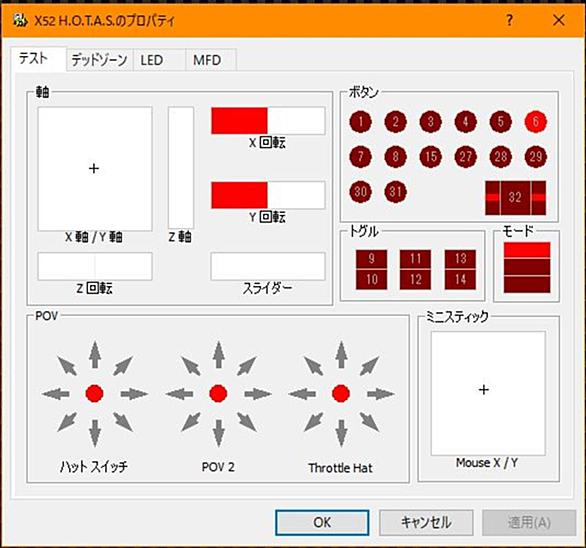Click the Mouse X / Y ministick box
Image resolution: width=586 pixels, height=548 pixels.
(488, 393)
